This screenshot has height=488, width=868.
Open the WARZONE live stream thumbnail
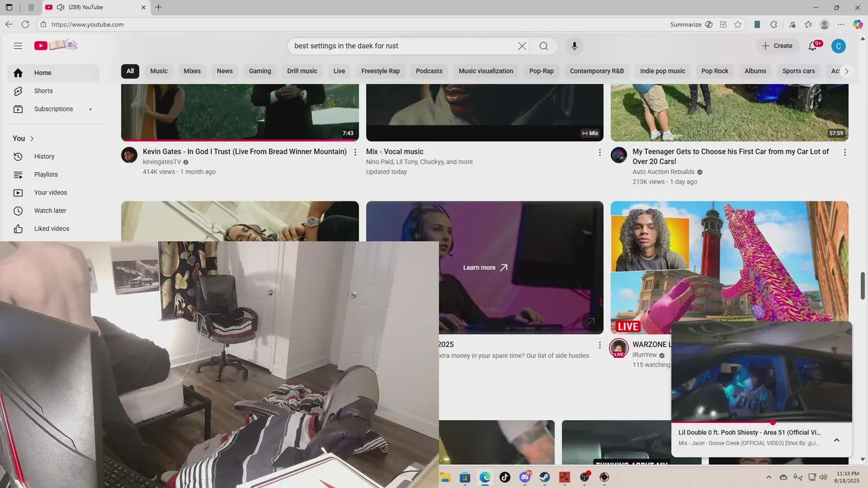730,268
